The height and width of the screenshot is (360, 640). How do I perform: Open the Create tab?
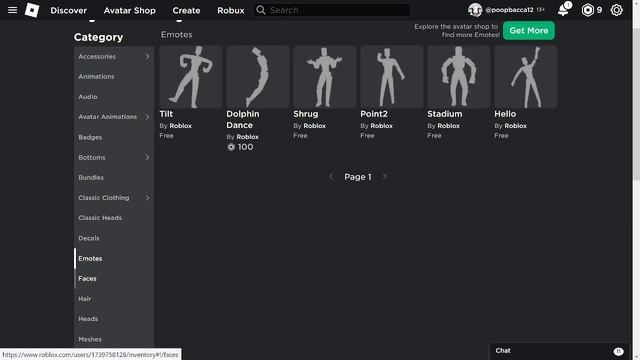186,10
